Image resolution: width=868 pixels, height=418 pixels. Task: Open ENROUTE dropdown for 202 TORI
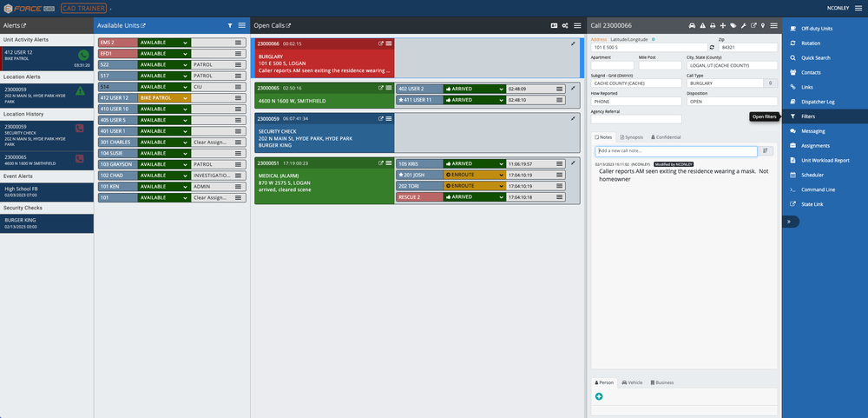[475, 186]
